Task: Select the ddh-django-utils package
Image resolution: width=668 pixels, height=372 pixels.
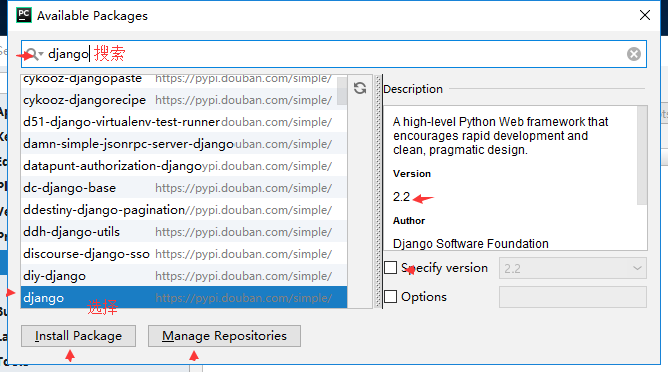Action: [x=184, y=232]
